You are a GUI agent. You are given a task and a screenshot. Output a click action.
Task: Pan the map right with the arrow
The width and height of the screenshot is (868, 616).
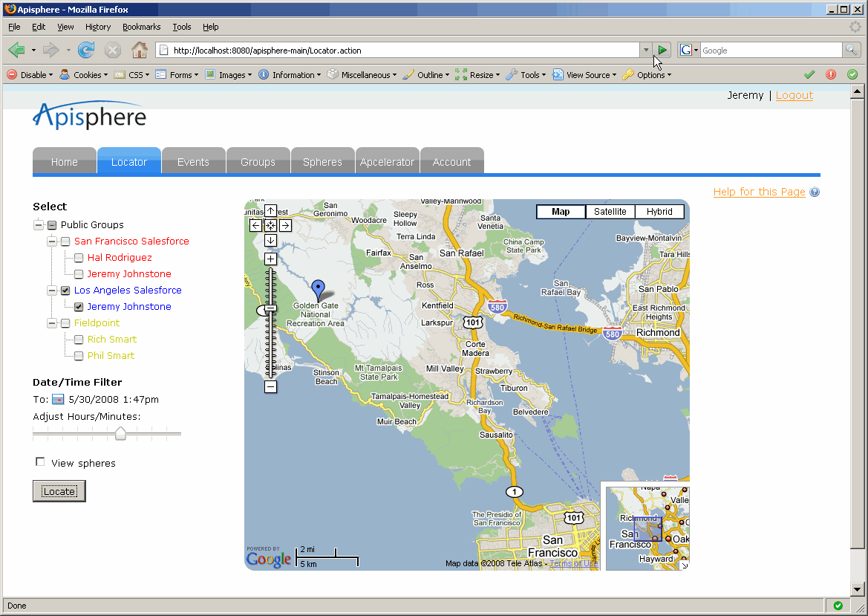(x=285, y=225)
